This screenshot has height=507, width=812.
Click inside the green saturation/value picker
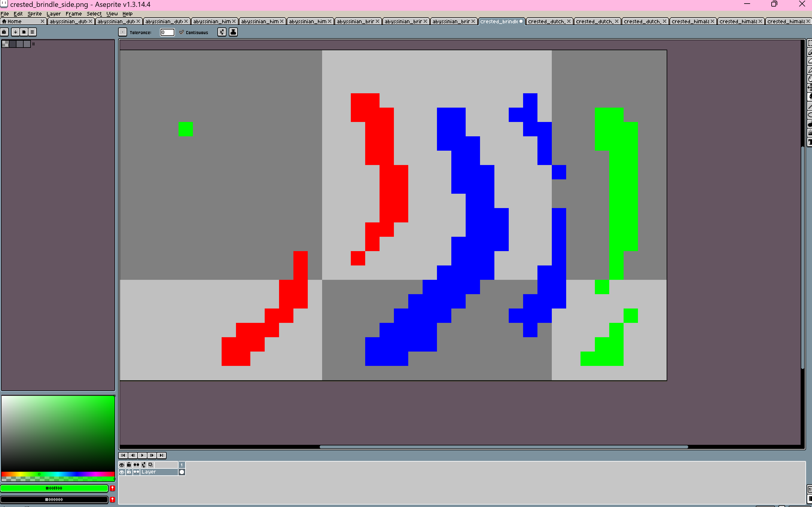[58, 433]
